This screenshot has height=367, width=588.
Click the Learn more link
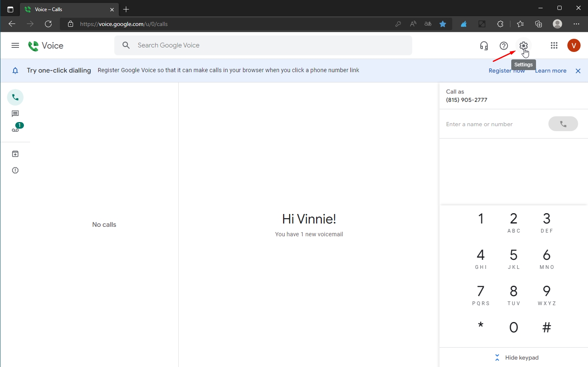[x=550, y=71]
